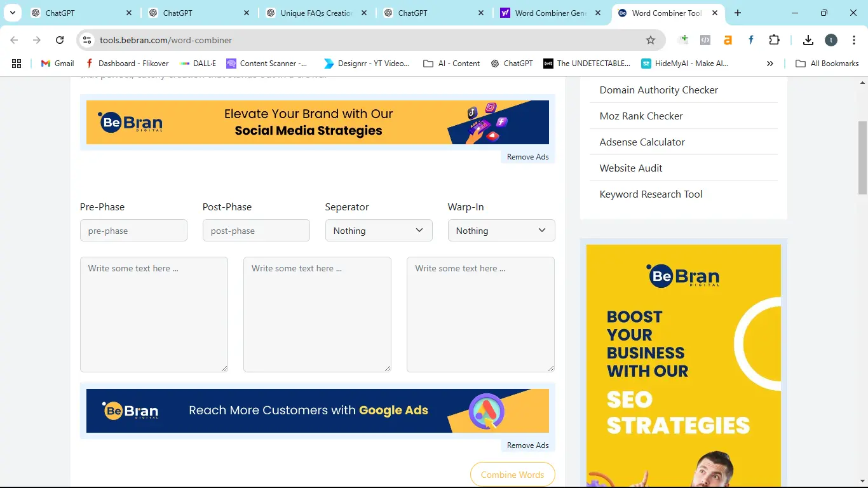Click Remove Ads below Google Ads banner
Screen dimensions: 868x488
(x=527, y=445)
